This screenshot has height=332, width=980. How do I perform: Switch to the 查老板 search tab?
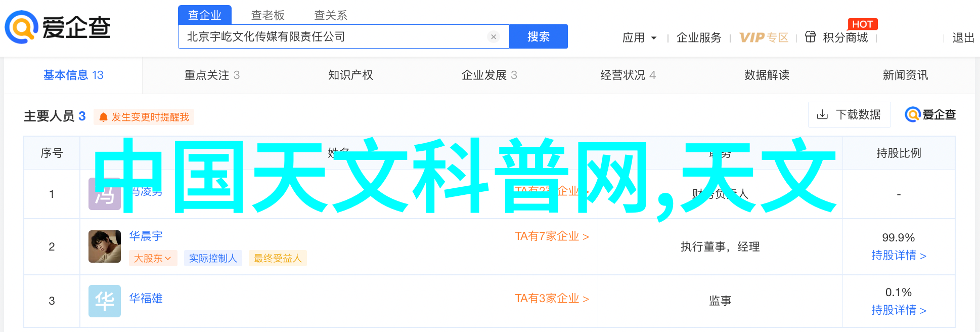tap(268, 15)
